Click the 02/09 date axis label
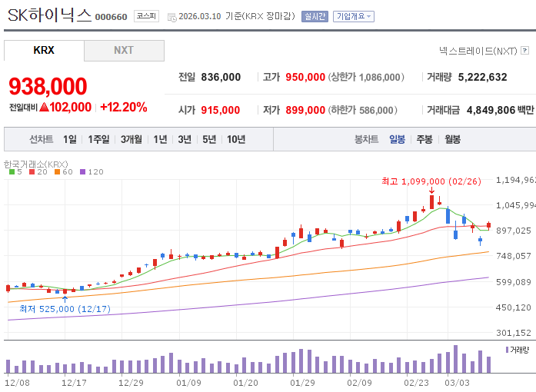The height and width of the screenshot is (392, 536). [x=360, y=383]
